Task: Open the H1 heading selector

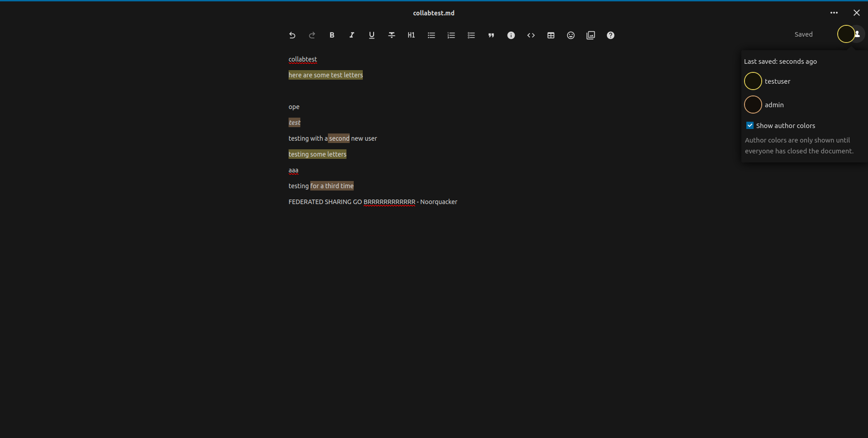Action: (x=411, y=35)
